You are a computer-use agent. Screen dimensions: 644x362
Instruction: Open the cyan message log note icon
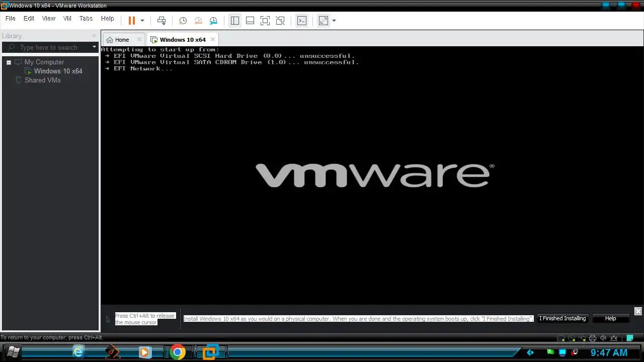[629, 338]
